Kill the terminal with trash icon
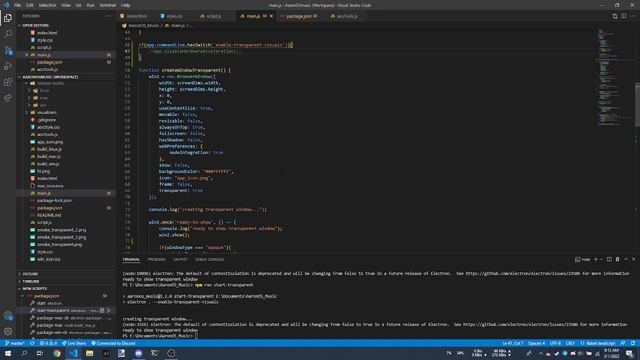This screenshot has width=640, height=360. point(618,259)
